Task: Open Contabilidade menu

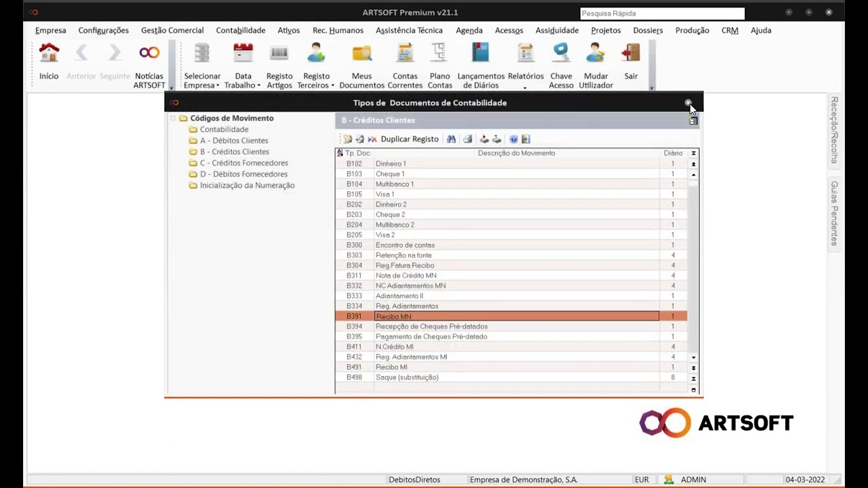Action: (x=241, y=30)
